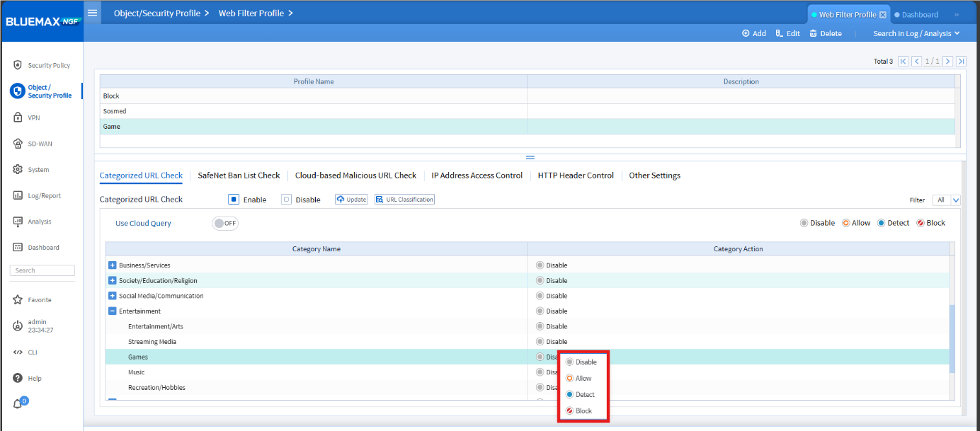The height and width of the screenshot is (431, 980).
Task: Open Search in Log / Analysis dropdown
Action: [916, 33]
